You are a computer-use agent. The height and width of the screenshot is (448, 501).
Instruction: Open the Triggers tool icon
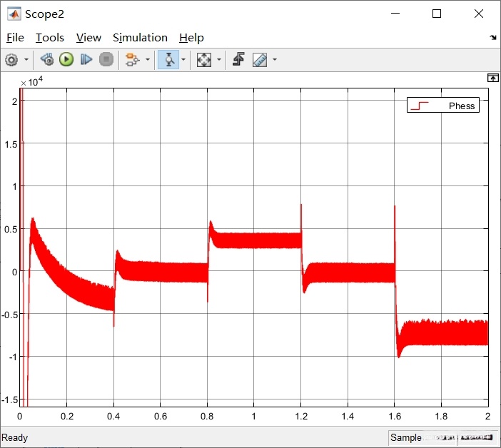[x=238, y=59]
